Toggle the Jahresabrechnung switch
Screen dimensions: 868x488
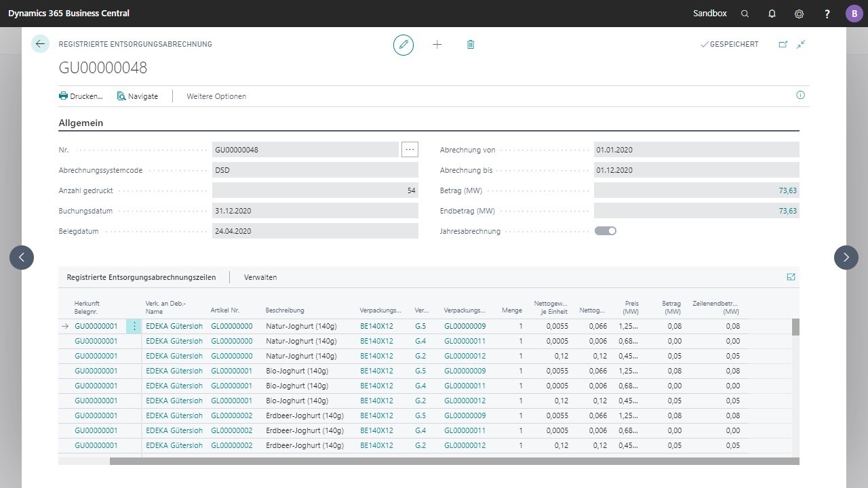click(x=606, y=231)
